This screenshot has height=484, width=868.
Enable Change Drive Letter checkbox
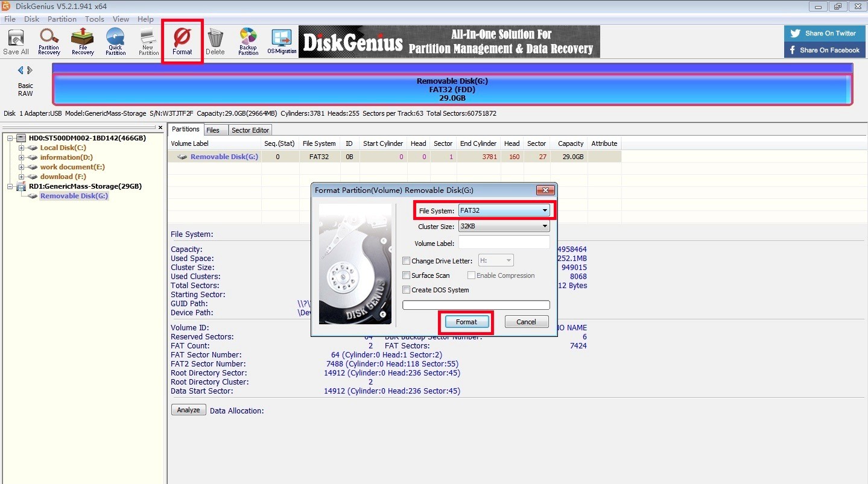[x=407, y=261]
